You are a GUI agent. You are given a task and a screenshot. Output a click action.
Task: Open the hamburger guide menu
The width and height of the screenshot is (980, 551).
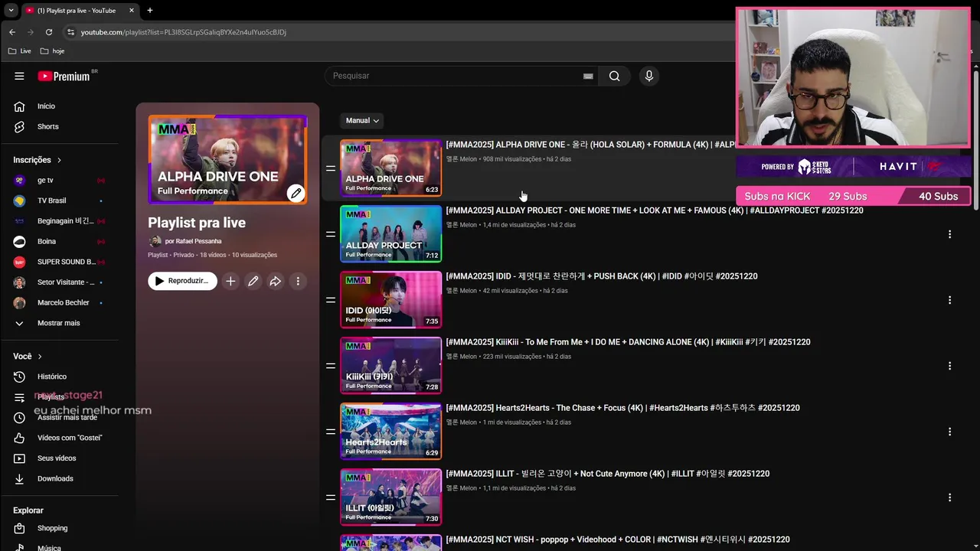19,76
